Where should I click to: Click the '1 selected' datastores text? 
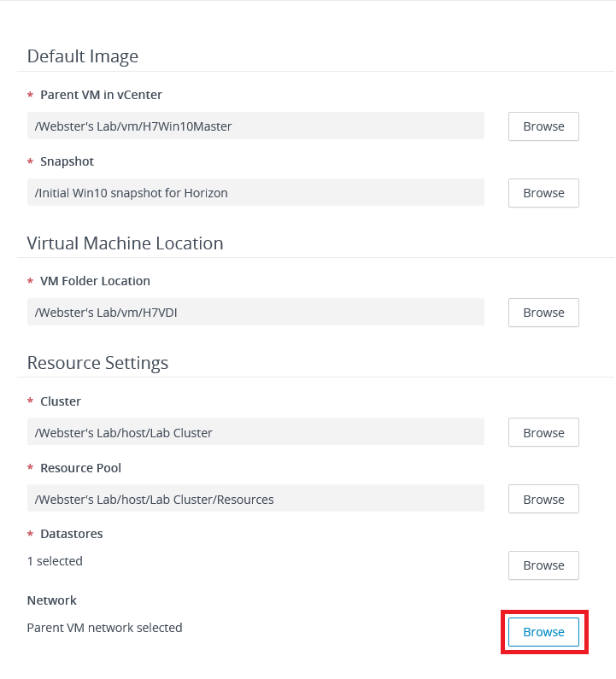pos(55,561)
